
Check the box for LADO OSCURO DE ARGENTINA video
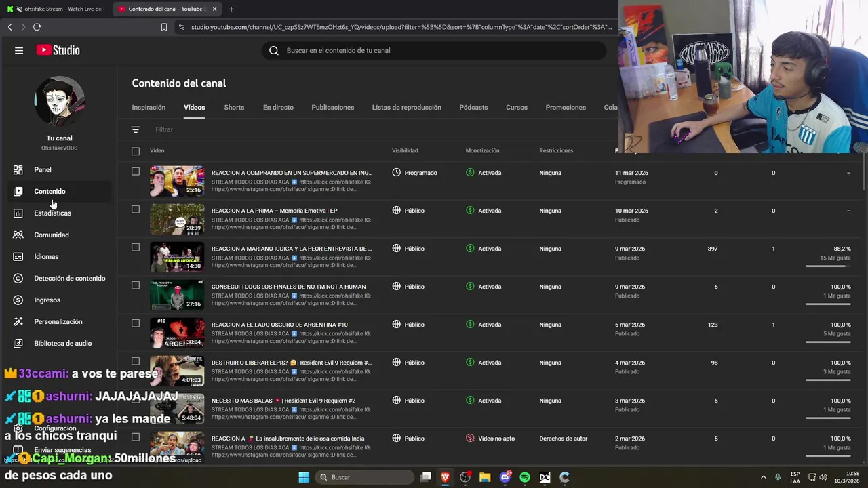pyautogui.click(x=136, y=323)
